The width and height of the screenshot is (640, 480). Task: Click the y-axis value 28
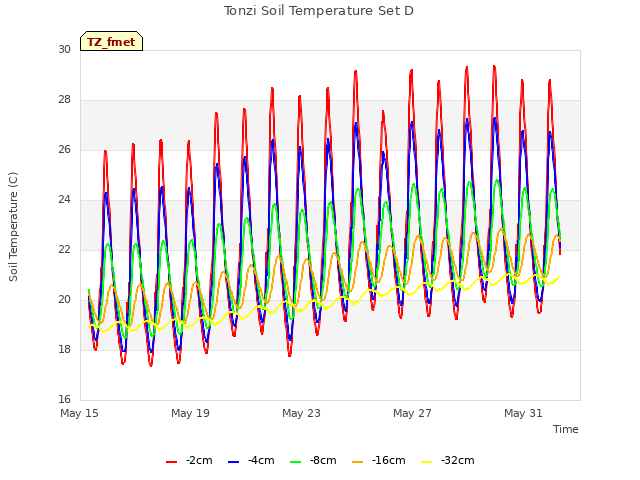(64, 100)
